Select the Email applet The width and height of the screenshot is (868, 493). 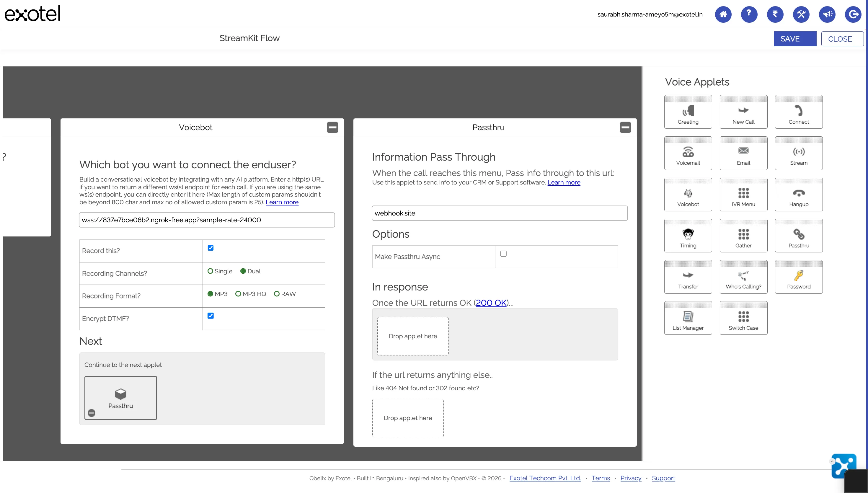(743, 153)
